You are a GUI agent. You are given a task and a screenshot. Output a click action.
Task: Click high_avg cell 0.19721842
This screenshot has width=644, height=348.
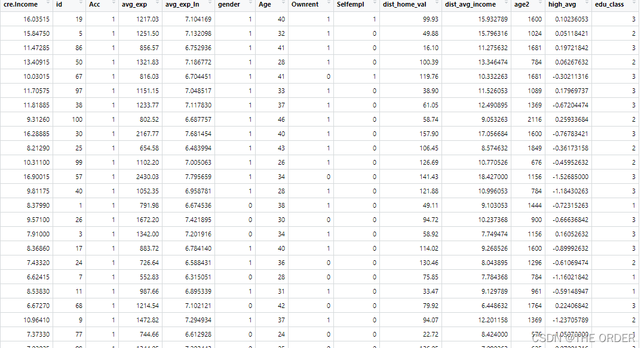[572, 48]
